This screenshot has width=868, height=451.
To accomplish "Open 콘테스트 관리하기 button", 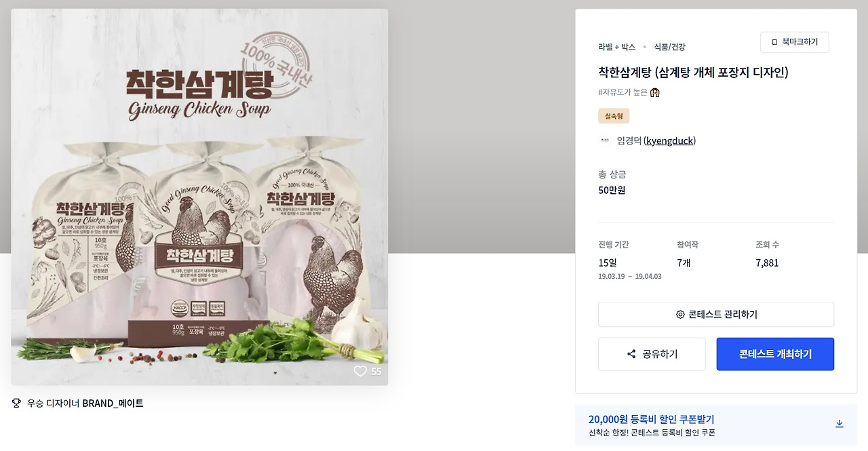I will pos(716,315).
